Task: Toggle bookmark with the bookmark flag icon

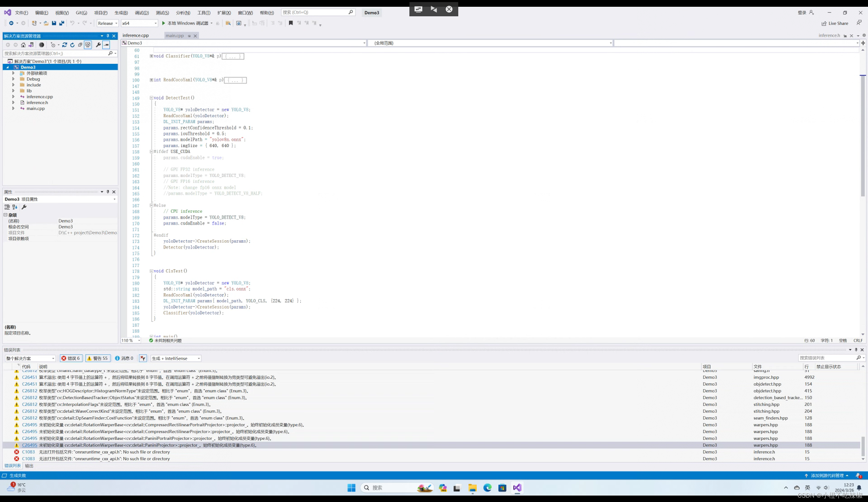Action: tap(291, 23)
